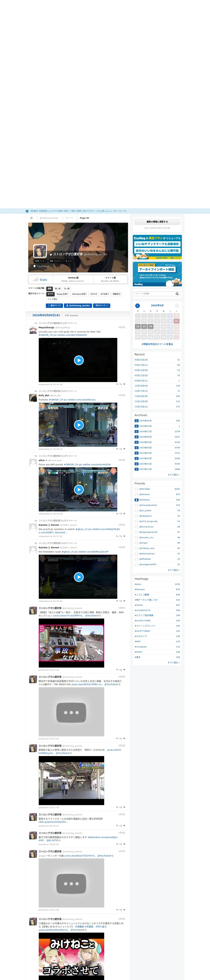Image resolution: width=210 pixels, height=980 pixels.
Task: Click the info icon in the top banner
Action: 27,211
